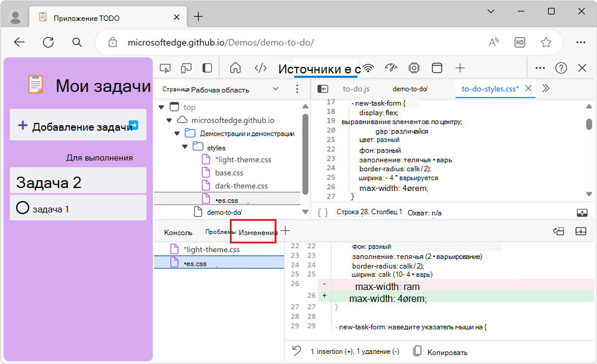Open the Источники Sources tool tab
Image resolution: width=597 pixels, height=364 pixels.
(319, 69)
